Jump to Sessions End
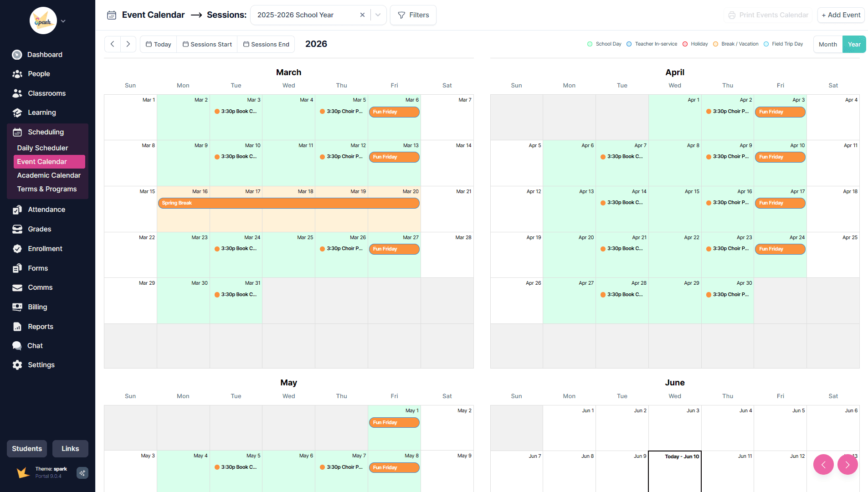Image resolution: width=868 pixels, height=492 pixels. pyautogui.click(x=266, y=44)
